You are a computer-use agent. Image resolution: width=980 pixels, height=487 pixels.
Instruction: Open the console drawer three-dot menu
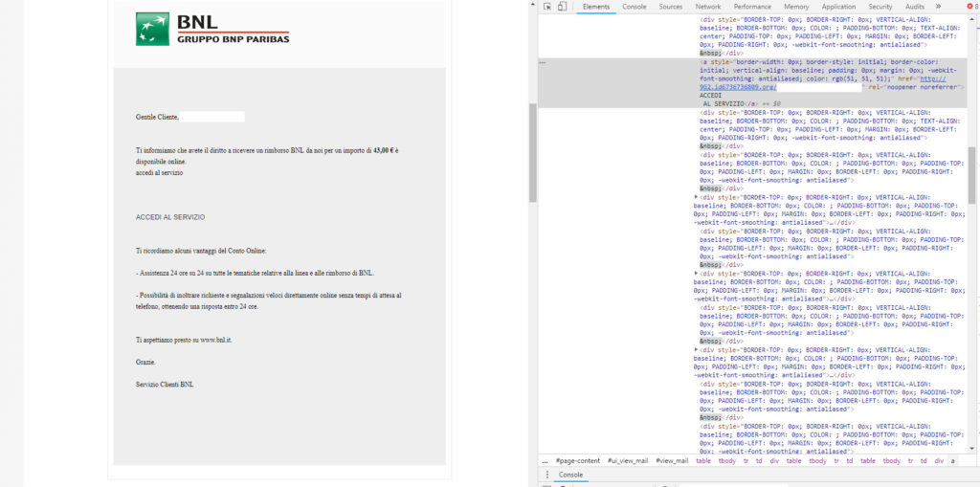pos(548,475)
